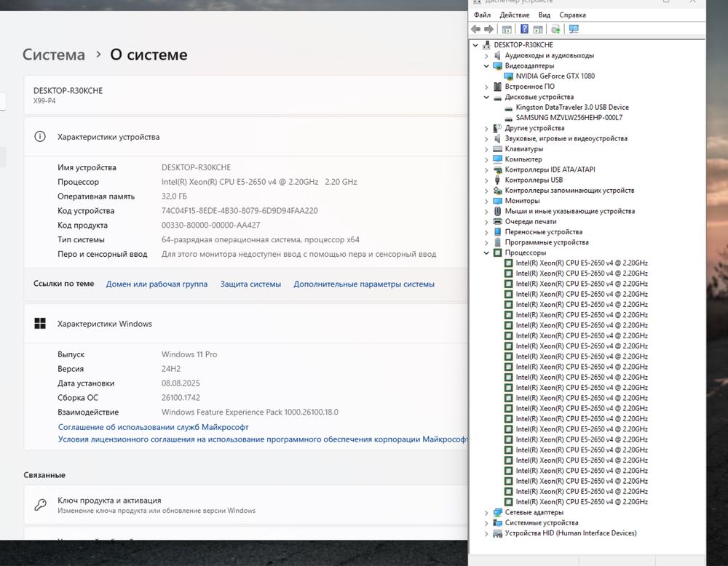728x566 pixels.
Task: Open the Условия лицензионного соглашения link
Action: pyautogui.click(x=263, y=439)
